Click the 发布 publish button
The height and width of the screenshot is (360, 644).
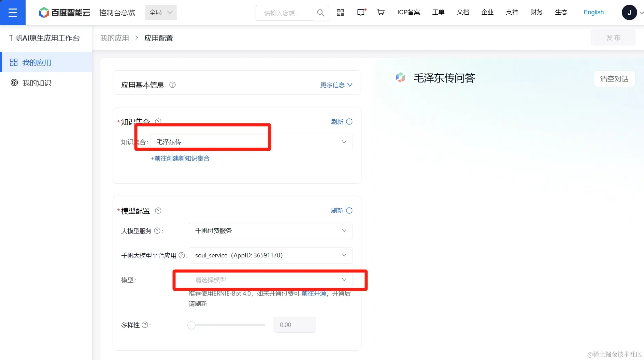613,37
